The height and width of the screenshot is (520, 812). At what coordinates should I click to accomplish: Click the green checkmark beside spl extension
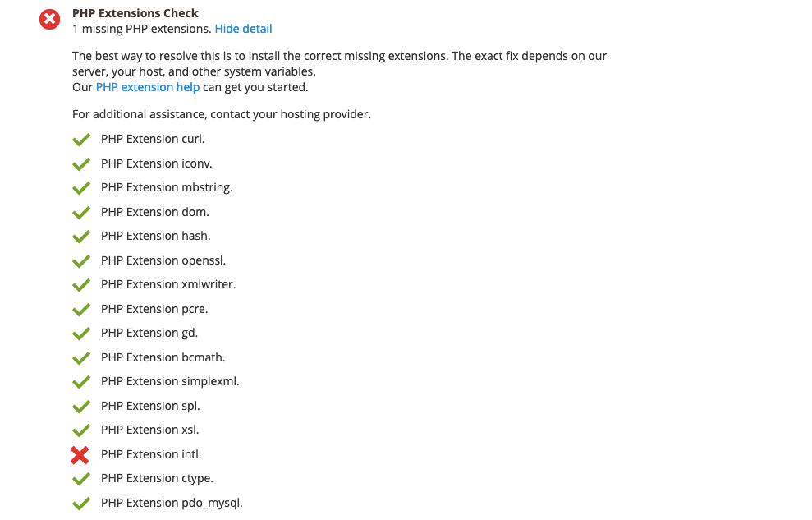[81, 407]
